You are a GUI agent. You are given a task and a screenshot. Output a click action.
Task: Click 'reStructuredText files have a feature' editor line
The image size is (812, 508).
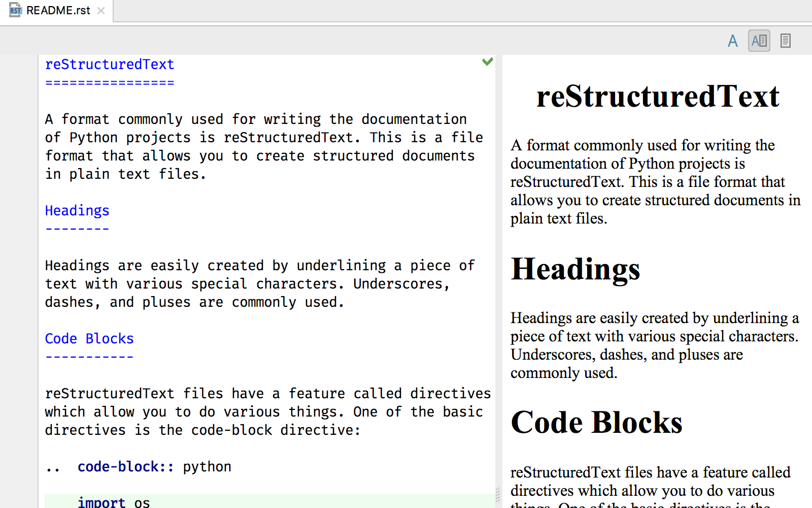click(268, 394)
